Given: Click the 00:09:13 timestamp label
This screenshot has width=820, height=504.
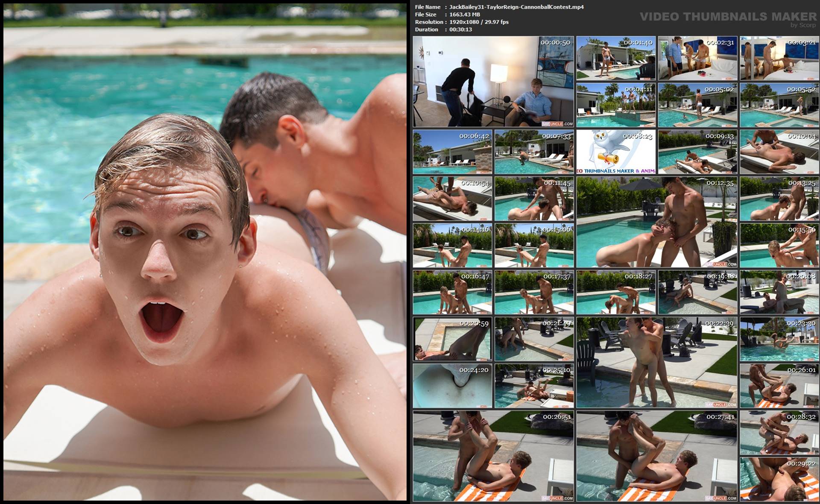Looking at the screenshot, I should coord(719,136).
